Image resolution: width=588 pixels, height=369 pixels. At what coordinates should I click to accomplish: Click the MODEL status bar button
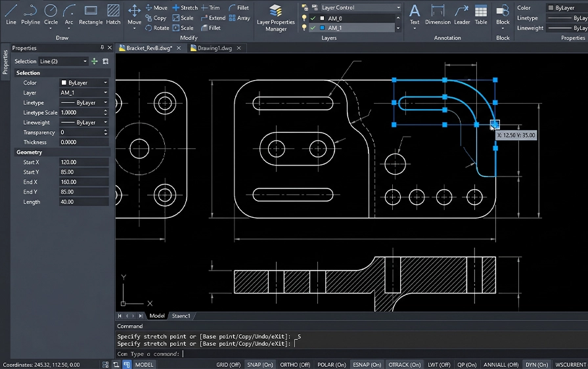pos(144,364)
